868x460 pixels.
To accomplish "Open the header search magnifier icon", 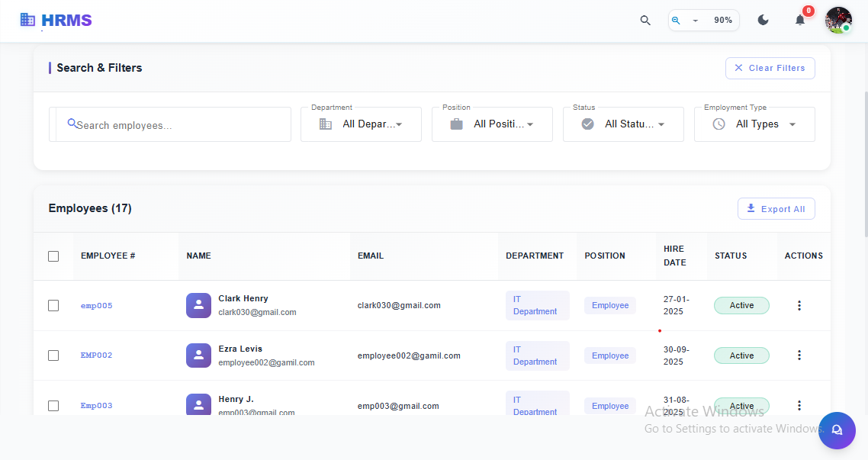I will pos(645,21).
